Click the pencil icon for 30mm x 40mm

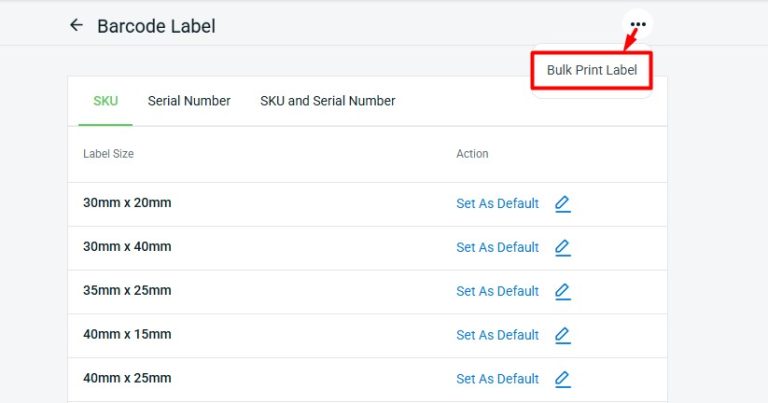coord(562,247)
